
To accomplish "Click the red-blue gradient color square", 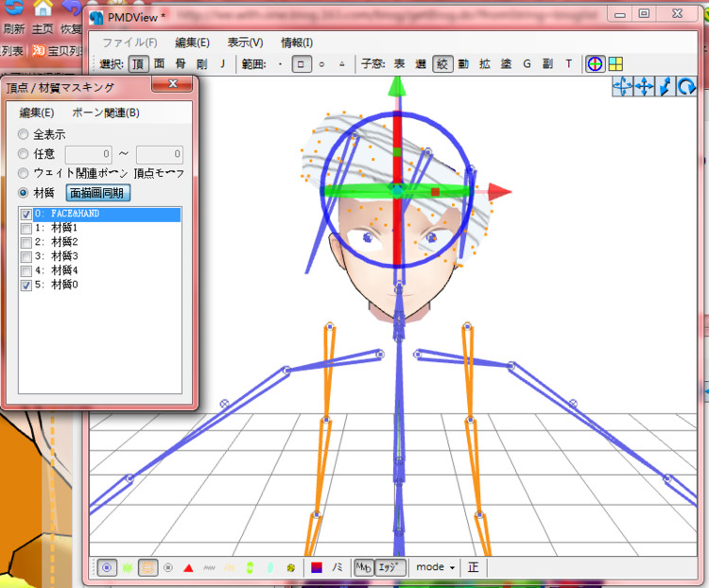I will pyautogui.click(x=317, y=567).
